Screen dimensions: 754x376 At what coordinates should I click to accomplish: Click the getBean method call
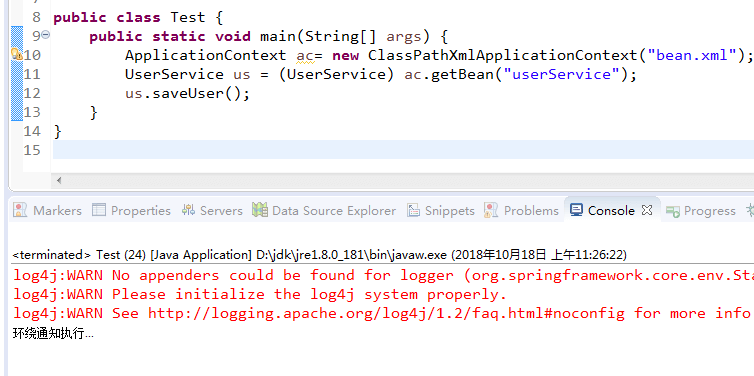(462, 75)
